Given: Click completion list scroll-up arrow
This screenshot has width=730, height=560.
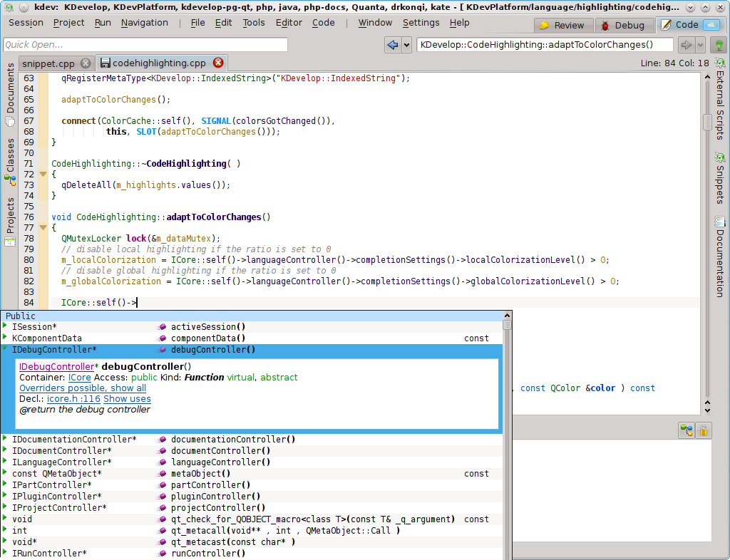Looking at the screenshot, I should click(507, 316).
